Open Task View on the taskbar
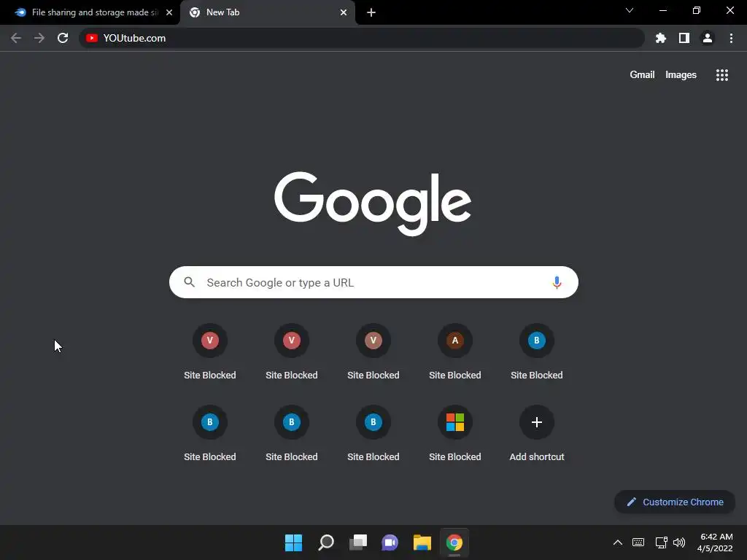The height and width of the screenshot is (560, 747). point(358,542)
